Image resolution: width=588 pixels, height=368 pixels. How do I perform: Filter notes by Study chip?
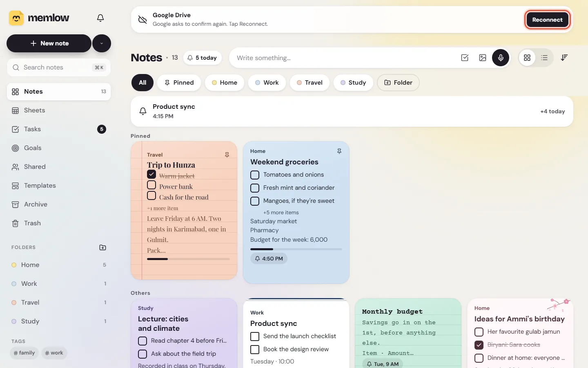point(353,83)
